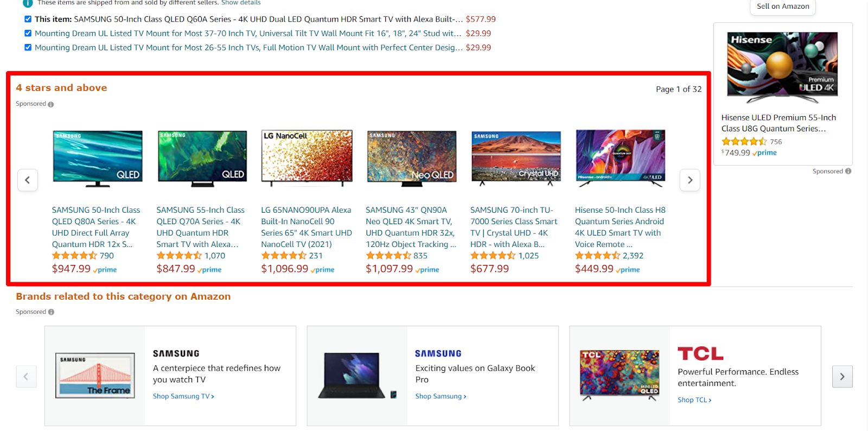Uncheck the 37-70 Inch tilt mount checkbox
The width and height of the screenshot is (868, 431).
coord(28,33)
